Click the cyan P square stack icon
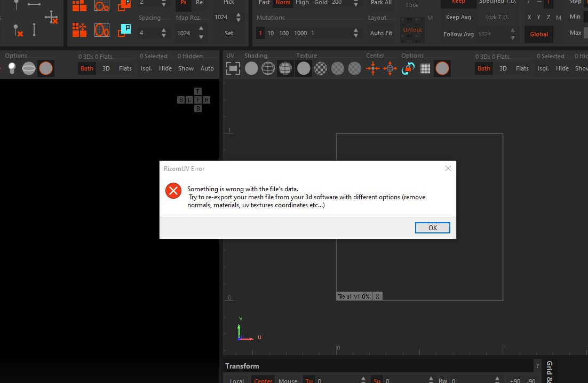The height and width of the screenshot is (383, 588). click(124, 30)
